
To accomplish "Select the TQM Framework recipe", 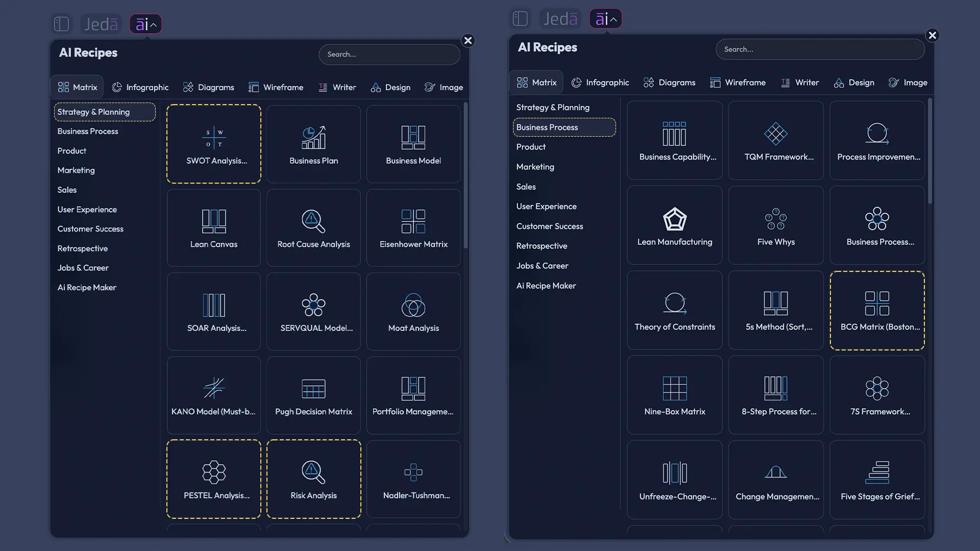I will [x=776, y=140].
